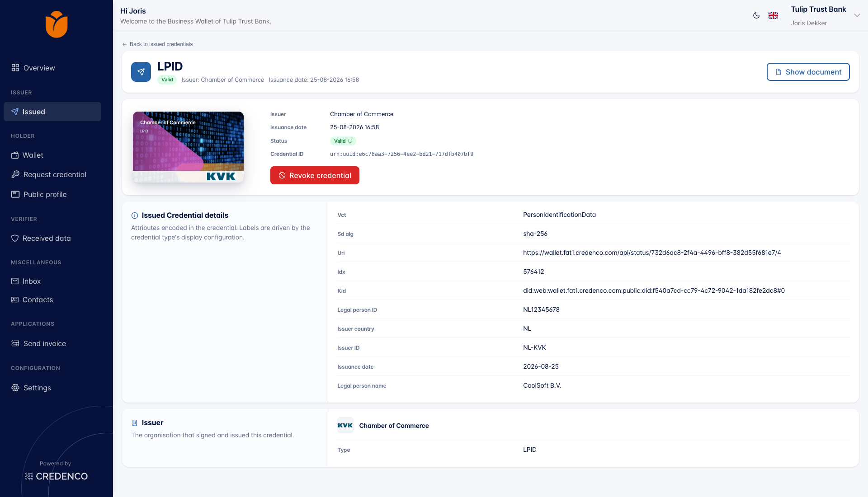Image resolution: width=868 pixels, height=497 pixels.
Task: Click the status Uri link value
Action: [652, 253]
